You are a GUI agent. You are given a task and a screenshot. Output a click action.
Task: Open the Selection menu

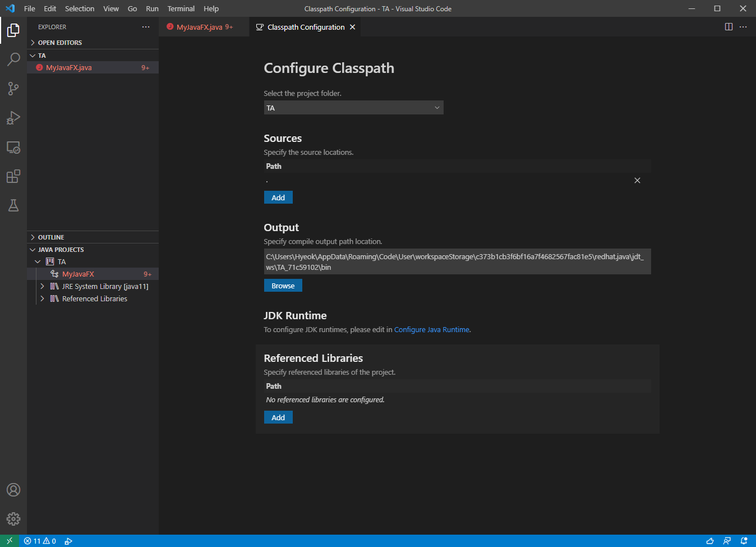click(x=80, y=8)
